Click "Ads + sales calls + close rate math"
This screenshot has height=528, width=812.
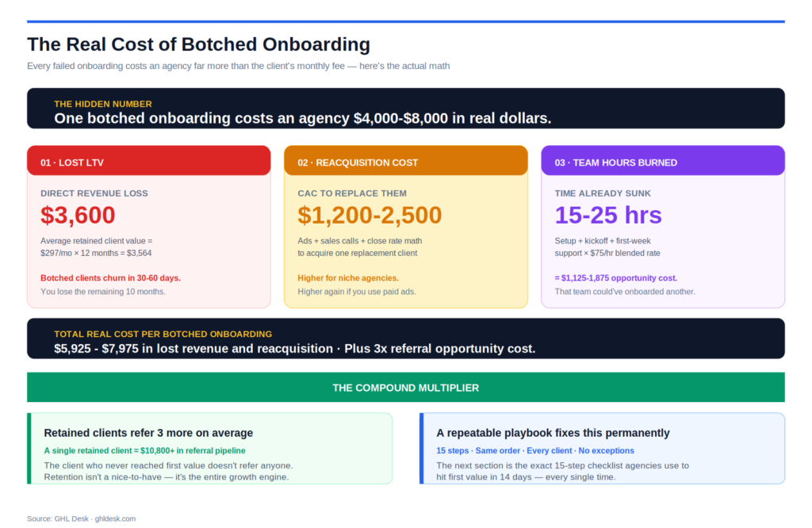tap(360, 241)
